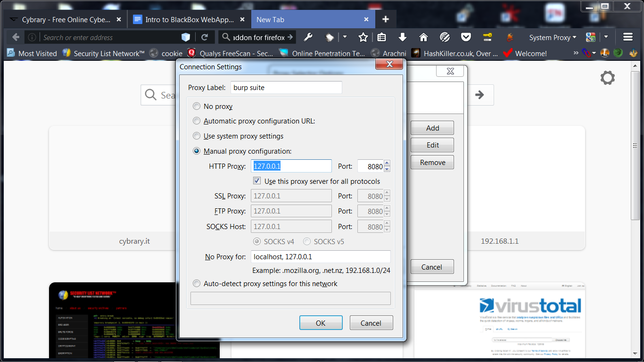Click the yellow key toolbar icon
The image size is (644, 362).
(x=487, y=37)
